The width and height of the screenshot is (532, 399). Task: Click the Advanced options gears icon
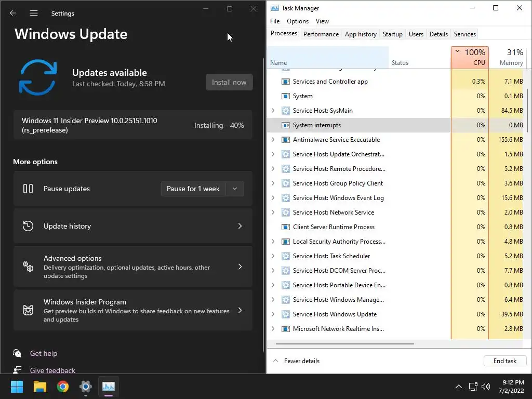point(28,267)
